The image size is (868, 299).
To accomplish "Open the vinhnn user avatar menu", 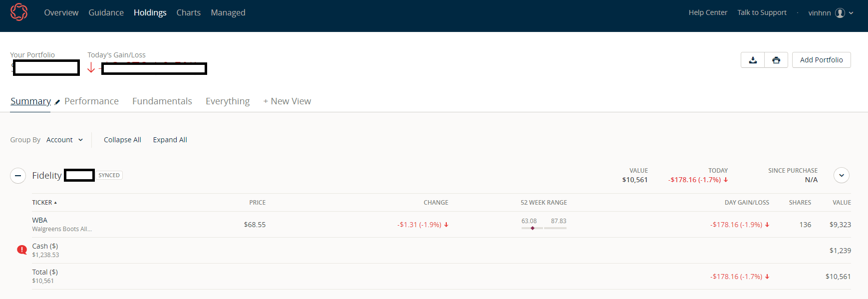I will [840, 12].
